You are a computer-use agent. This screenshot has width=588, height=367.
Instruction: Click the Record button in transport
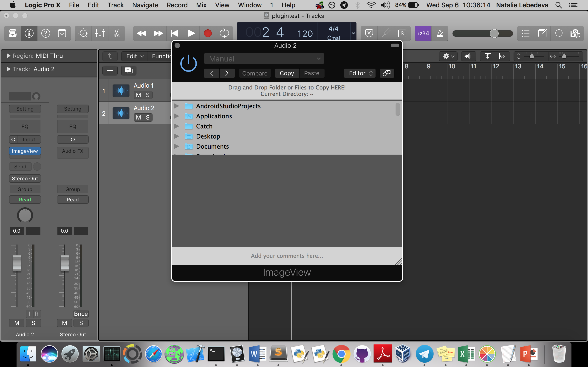(207, 33)
